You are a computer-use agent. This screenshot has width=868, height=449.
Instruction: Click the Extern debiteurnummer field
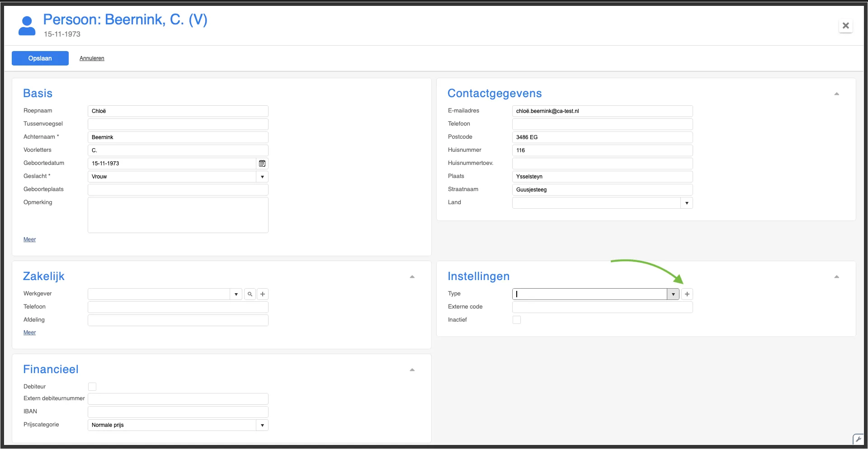pos(178,399)
